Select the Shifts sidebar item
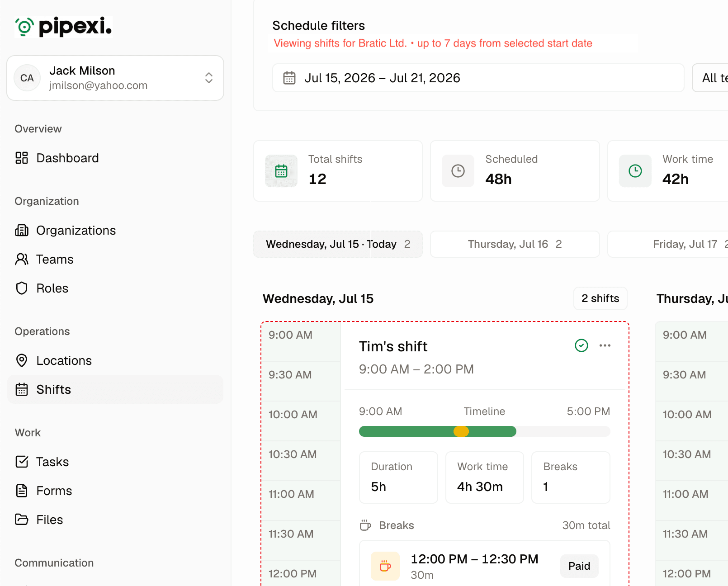 [115, 389]
